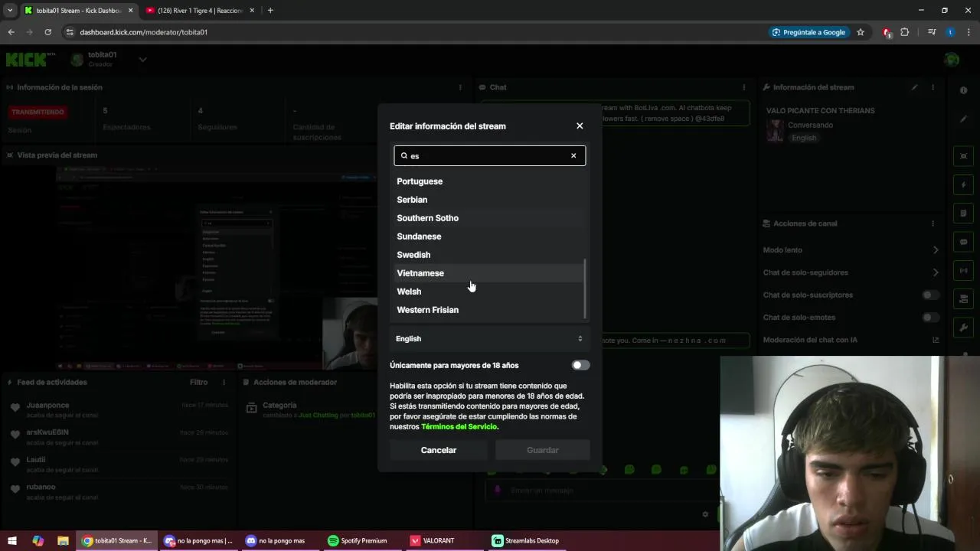The height and width of the screenshot is (551, 980).
Task: Bookmark this page with star icon
Action: pyautogui.click(x=861, y=32)
